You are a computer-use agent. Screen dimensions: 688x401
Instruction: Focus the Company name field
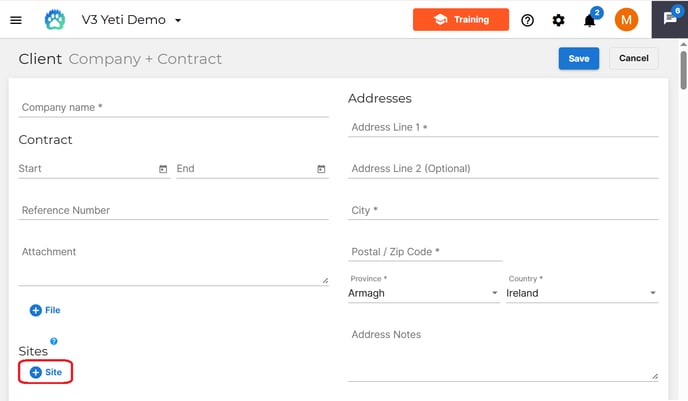click(x=173, y=107)
